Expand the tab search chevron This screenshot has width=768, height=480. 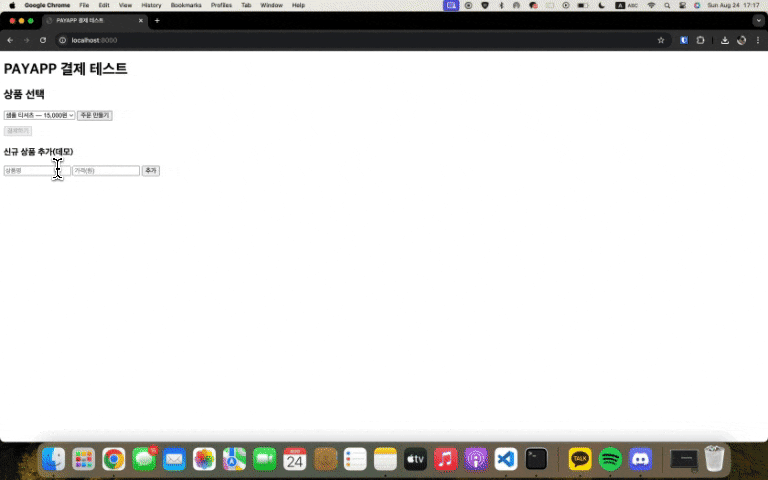[x=759, y=21]
